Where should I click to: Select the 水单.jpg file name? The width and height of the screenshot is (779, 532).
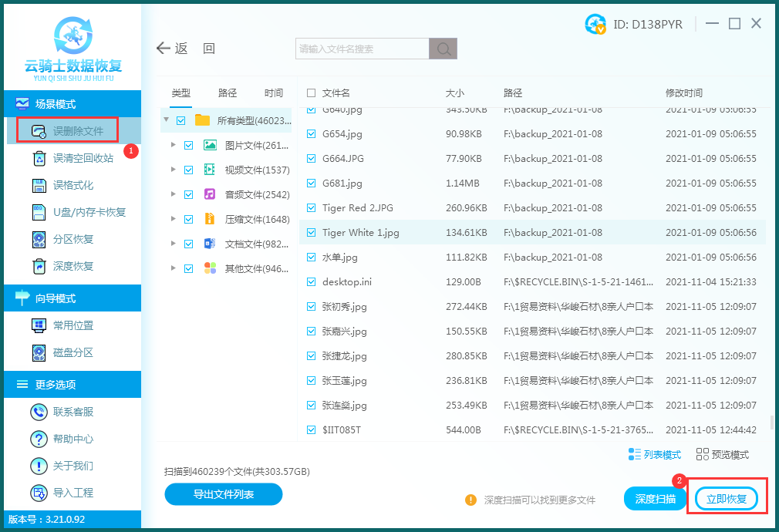coord(340,258)
